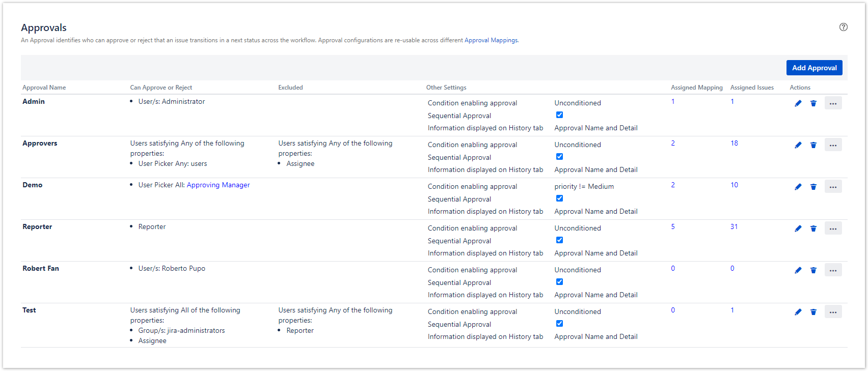
Task: Click the Add Approval button
Action: pos(814,68)
